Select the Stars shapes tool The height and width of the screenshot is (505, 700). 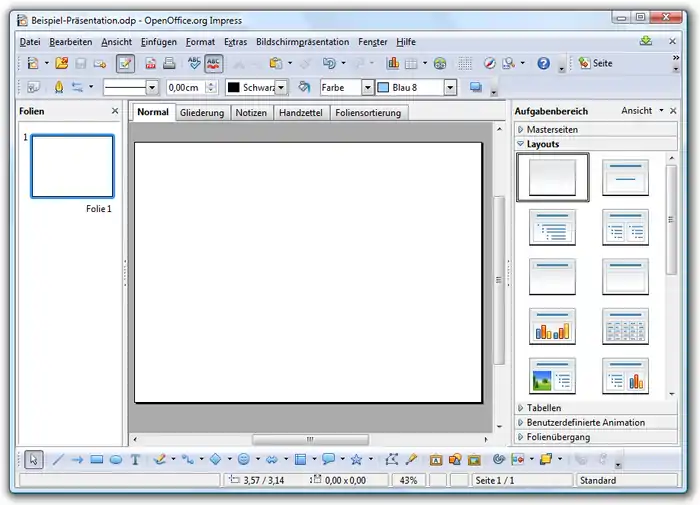pos(356,459)
